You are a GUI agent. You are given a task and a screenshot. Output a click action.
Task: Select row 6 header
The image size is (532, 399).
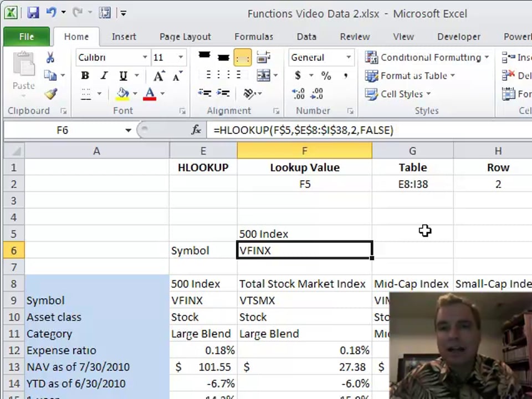[13, 250]
